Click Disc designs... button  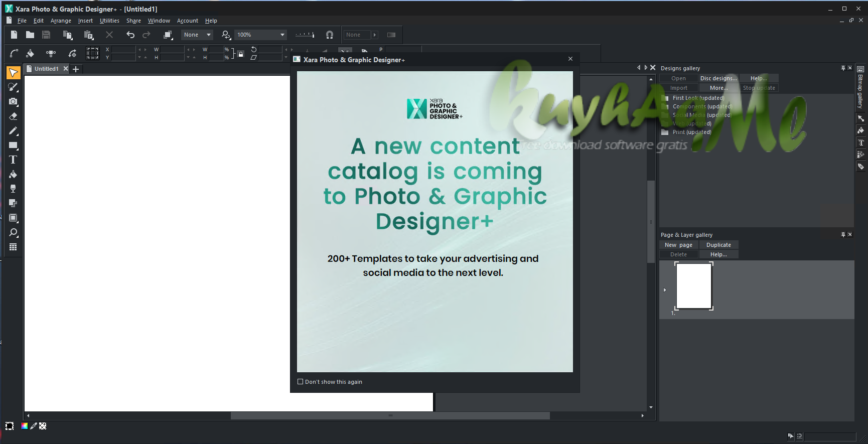718,78
